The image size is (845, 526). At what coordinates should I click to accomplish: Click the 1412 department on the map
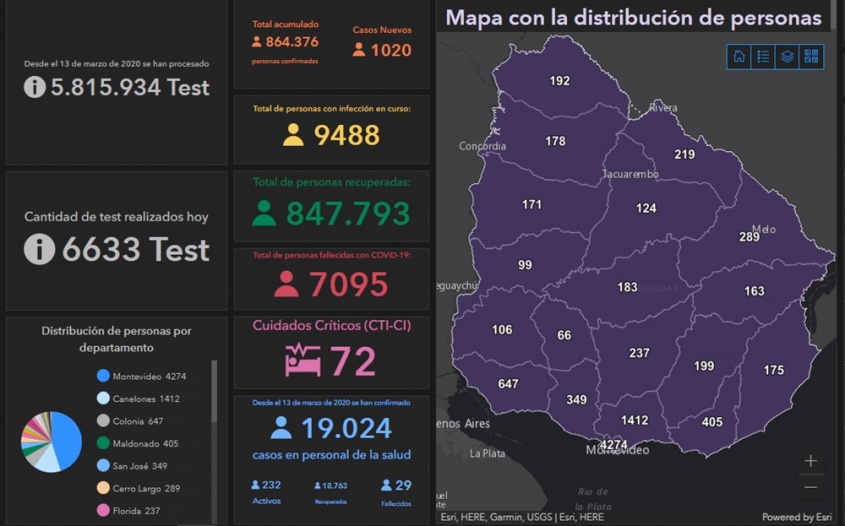pos(634,421)
